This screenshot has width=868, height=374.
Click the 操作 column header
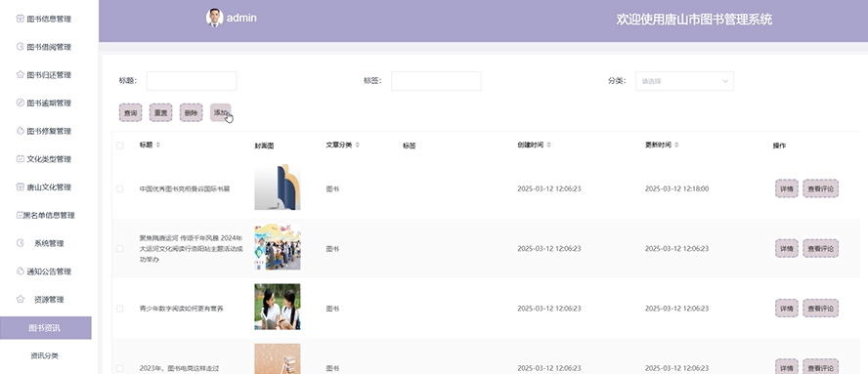click(779, 146)
